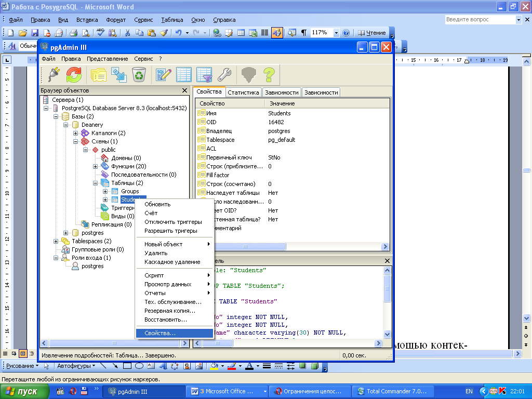Click the Word spelling check icon
The height and width of the screenshot is (399, 532).
click(x=100, y=33)
